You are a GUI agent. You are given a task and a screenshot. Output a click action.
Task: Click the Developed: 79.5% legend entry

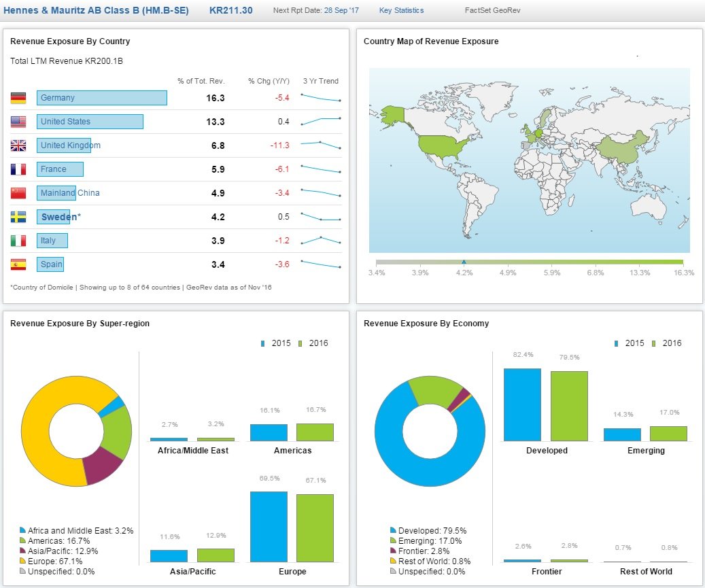pyautogui.click(x=428, y=530)
